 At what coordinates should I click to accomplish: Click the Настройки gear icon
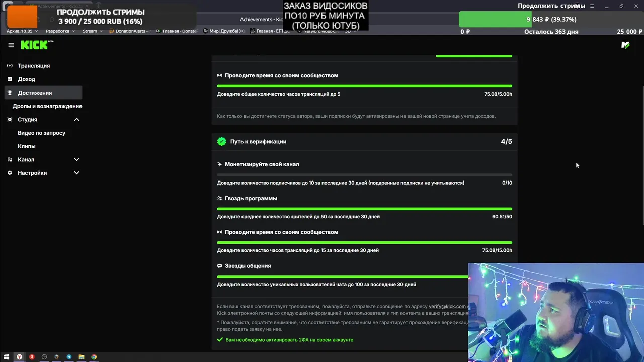click(x=10, y=173)
